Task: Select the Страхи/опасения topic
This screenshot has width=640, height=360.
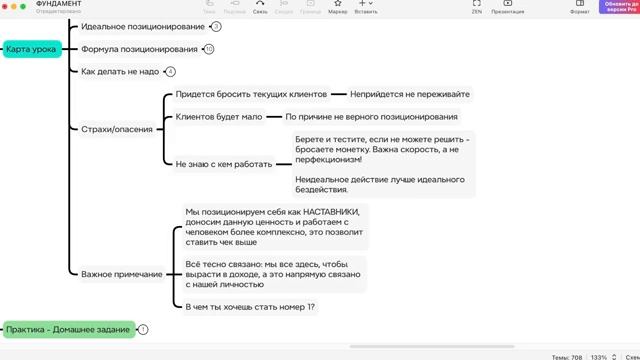Action: tap(117, 129)
